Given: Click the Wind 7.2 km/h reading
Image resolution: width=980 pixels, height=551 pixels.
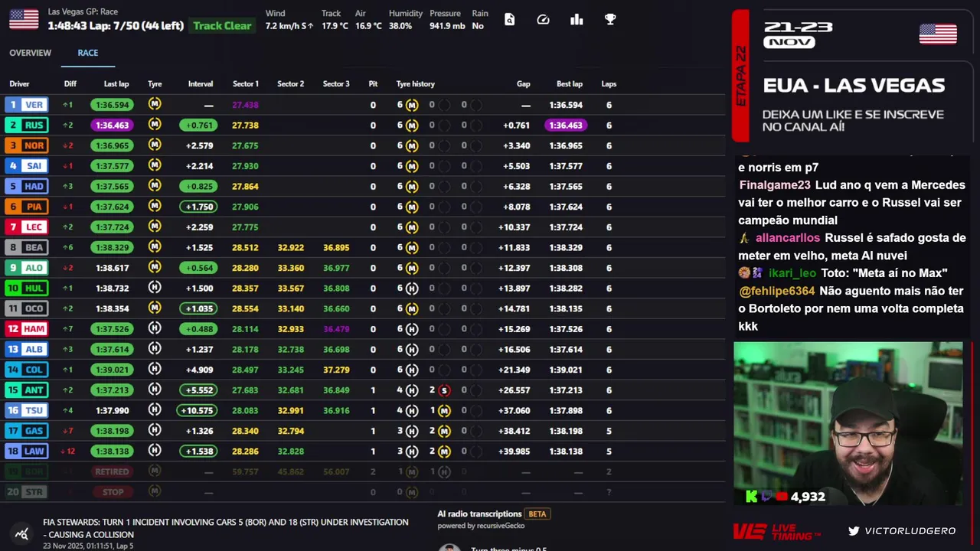Looking at the screenshot, I should click(289, 20).
